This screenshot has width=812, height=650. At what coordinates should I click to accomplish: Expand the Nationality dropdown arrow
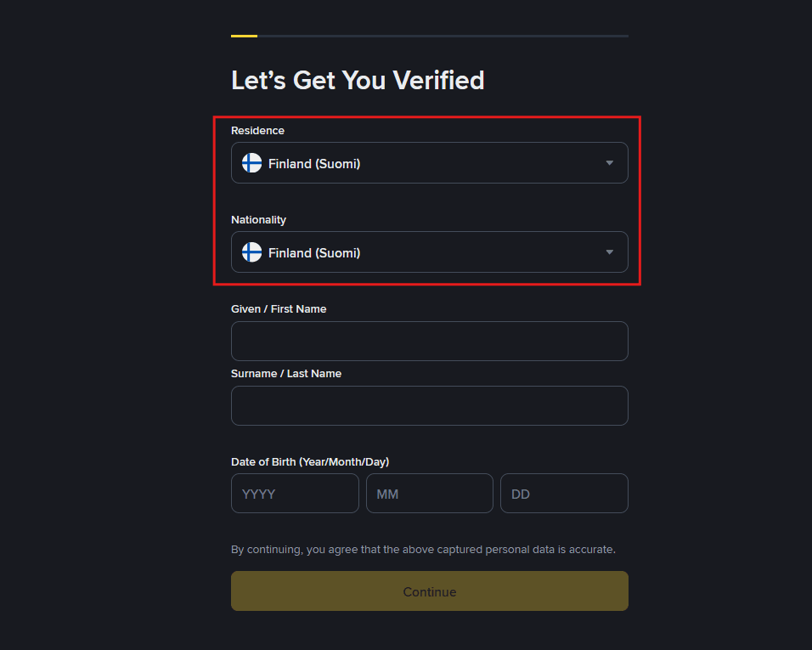(609, 252)
